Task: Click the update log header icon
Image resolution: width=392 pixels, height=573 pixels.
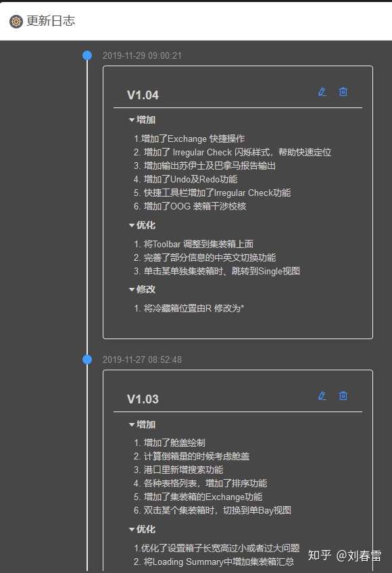Action: click(16, 22)
